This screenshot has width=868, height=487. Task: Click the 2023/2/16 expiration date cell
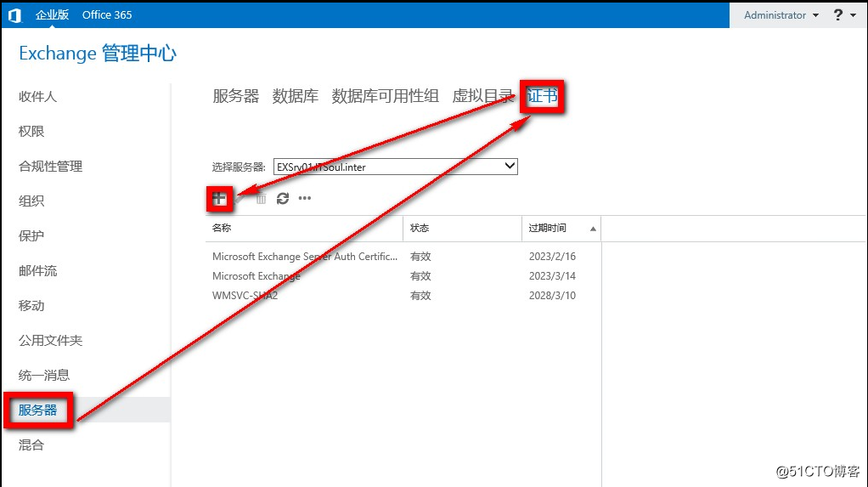click(552, 257)
